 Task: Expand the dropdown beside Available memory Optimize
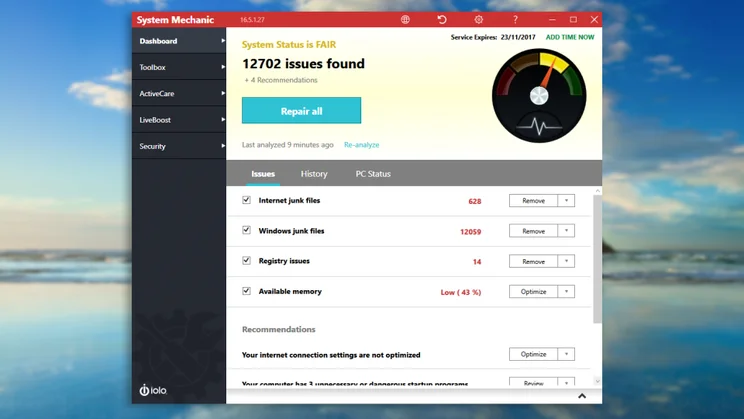(566, 291)
